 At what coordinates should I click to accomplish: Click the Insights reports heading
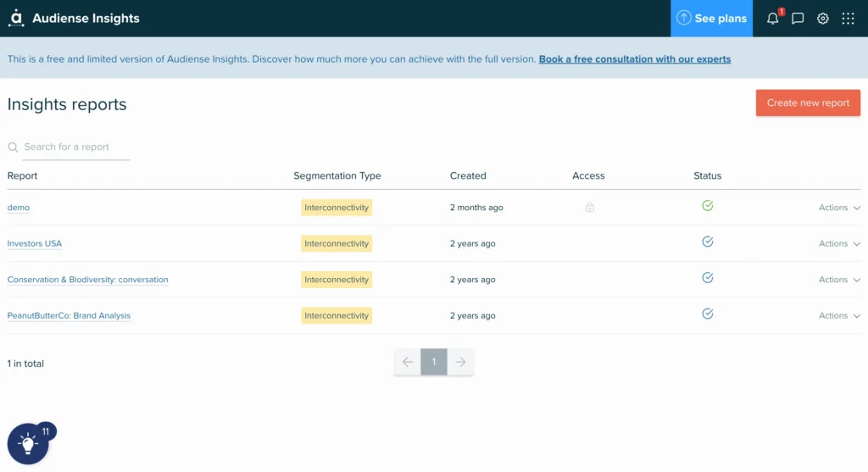click(67, 104)
